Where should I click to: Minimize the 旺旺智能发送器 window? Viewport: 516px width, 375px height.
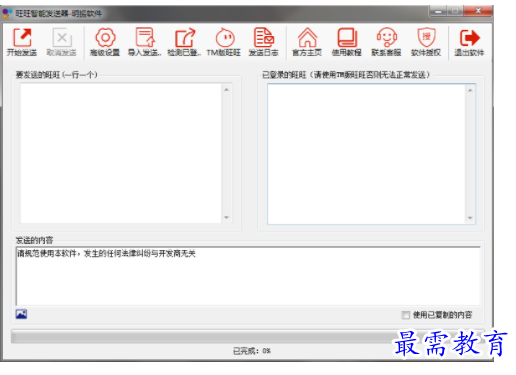[x=438, y=12]
